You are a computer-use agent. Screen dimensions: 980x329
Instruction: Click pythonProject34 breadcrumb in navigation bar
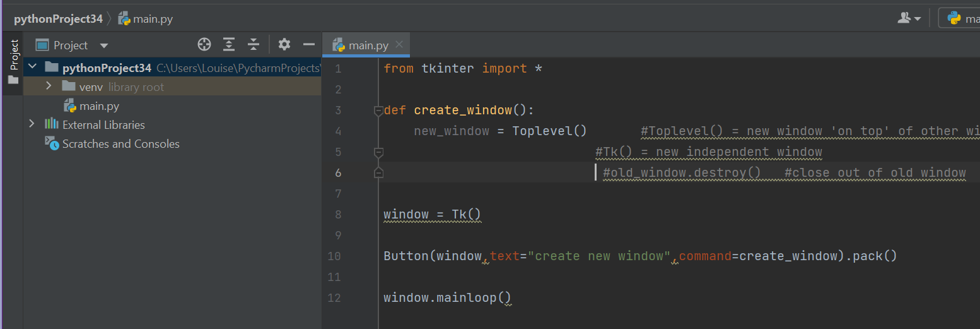58,19
